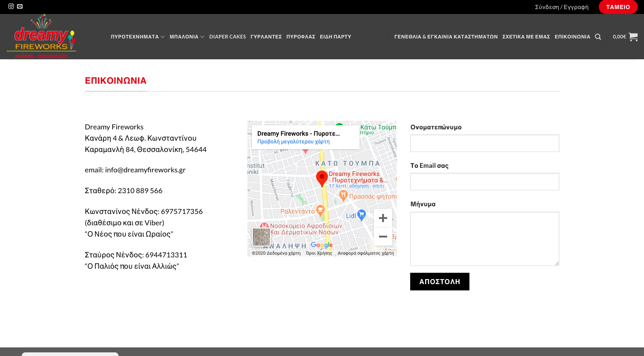The height and width of the screenshot is (356, 644).
Task: Open the shopping cart icon
Action: click(633, 37)
